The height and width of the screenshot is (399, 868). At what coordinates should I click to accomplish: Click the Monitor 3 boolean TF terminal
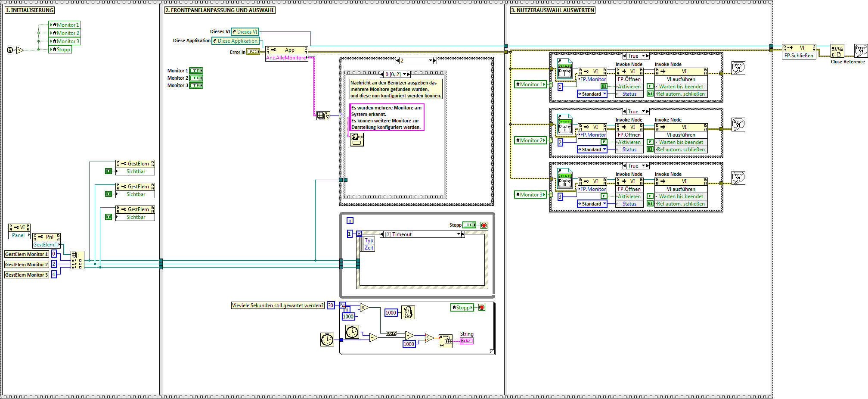[196, 85]
